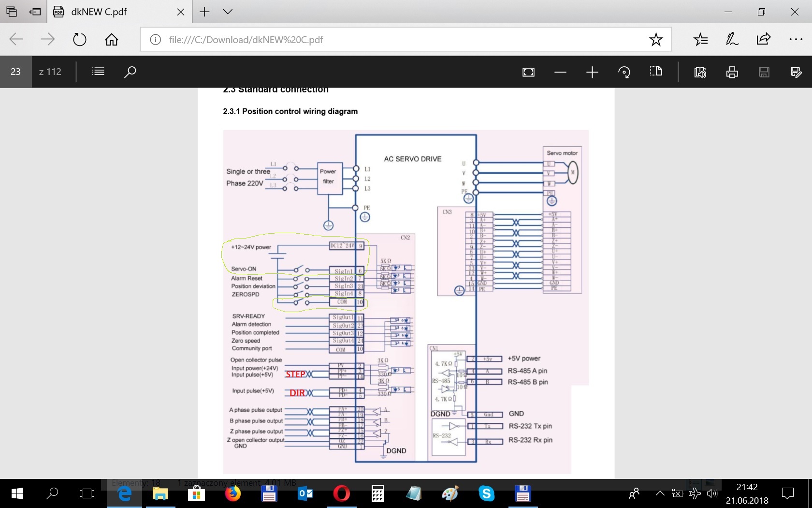Toggle fit to page view
This screenshot has height=508, width=812.
(x=528, y=72)
